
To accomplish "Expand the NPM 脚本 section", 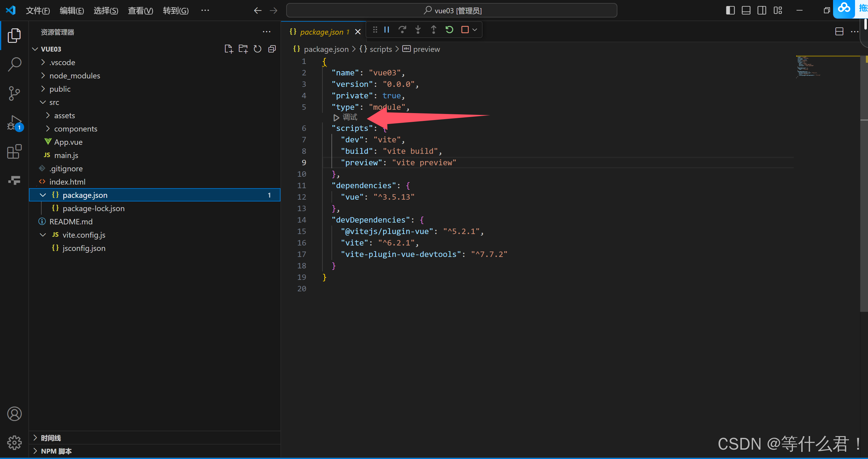I will click(x=56, y=451).
